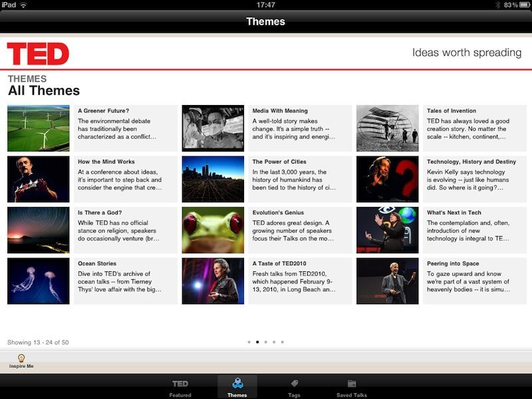Open 'What's Next in Tech' theme

454,213
